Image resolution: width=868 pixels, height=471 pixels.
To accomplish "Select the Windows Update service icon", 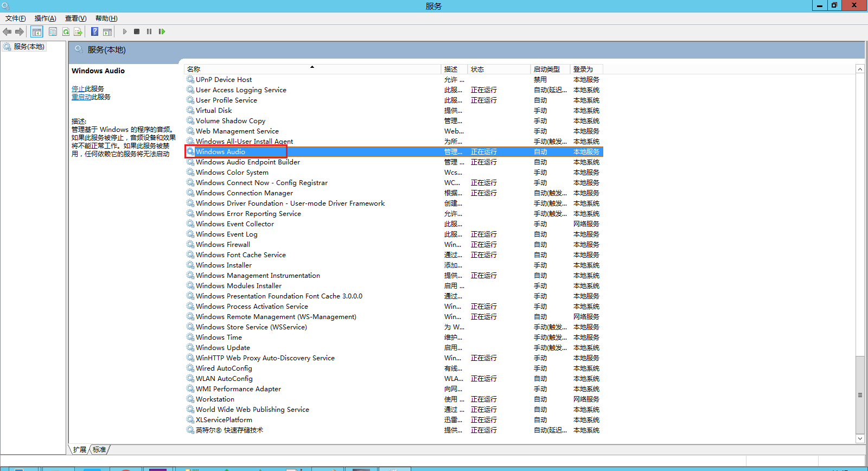I will click(x=190, y=347).
